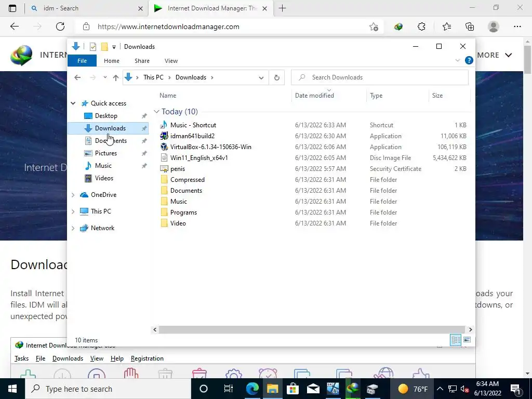Viewport: 532px width, 399px height.
Task: Click the Search Downloads input field
Action: click(x=380, y=78)
